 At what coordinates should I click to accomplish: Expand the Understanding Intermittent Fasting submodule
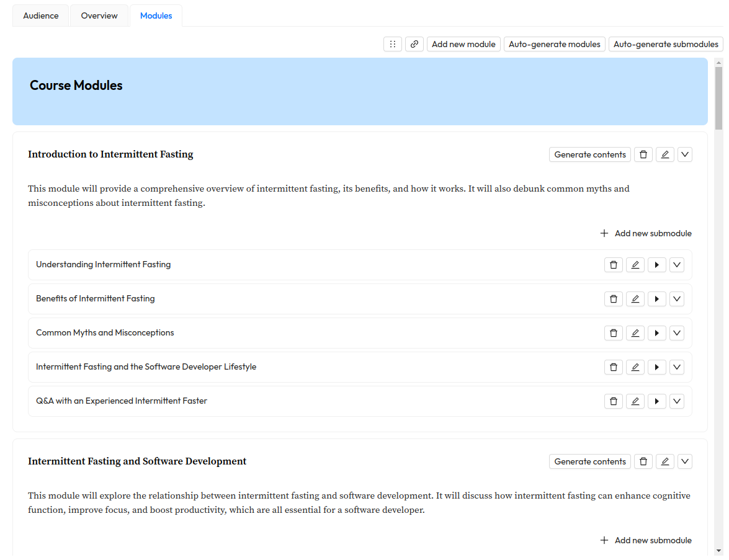point(677,265)
